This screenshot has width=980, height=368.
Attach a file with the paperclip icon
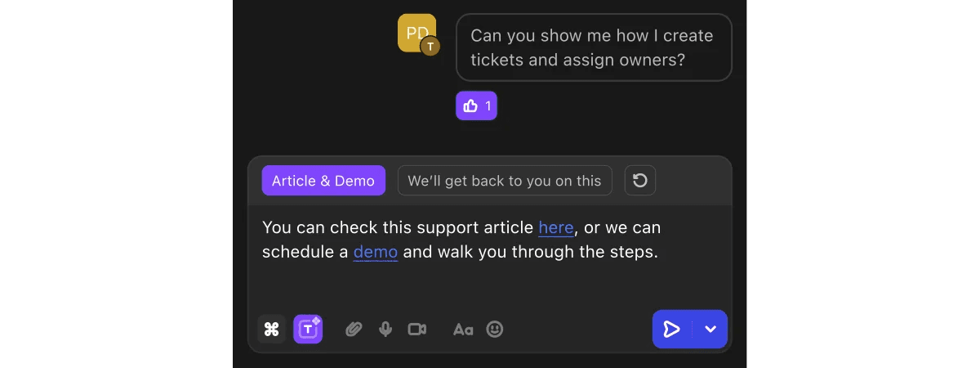pyautogui.click(x=354, y=330)
